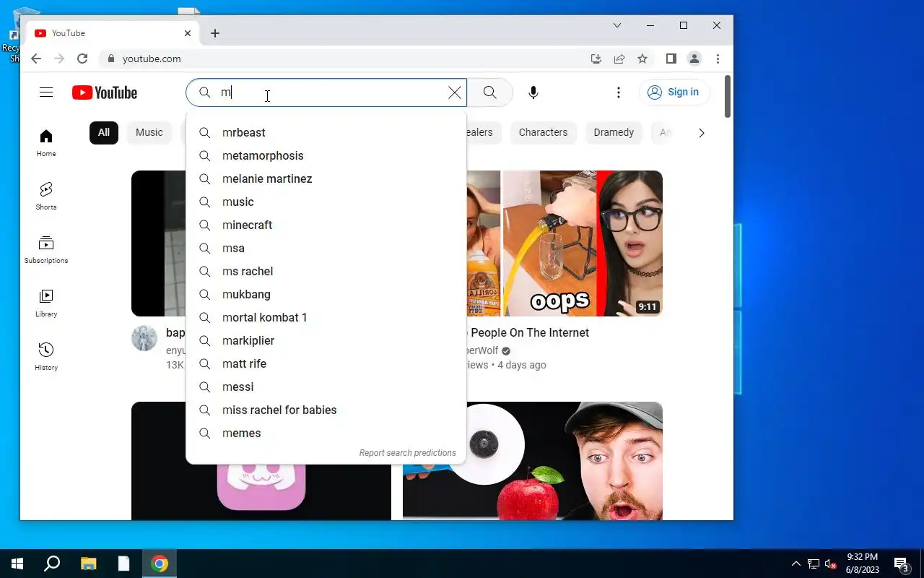Open channel avatar under first video
Screen dimensions: 924x578
tap(144, 338)
